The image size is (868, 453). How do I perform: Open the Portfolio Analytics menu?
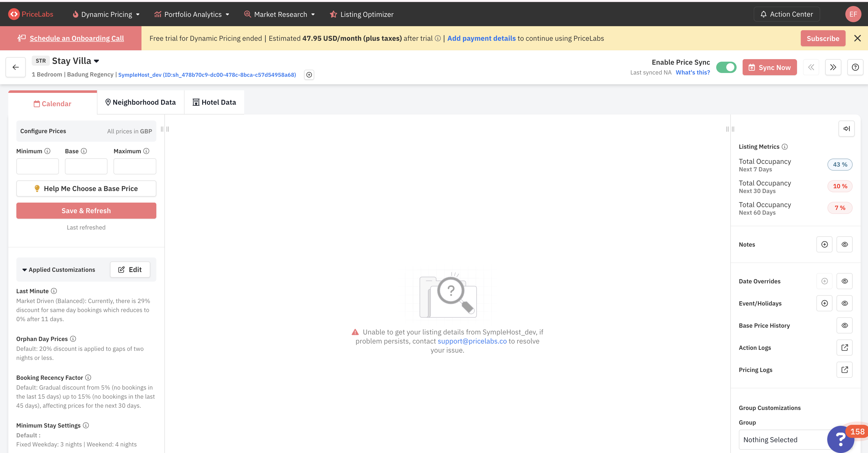[x=192, y=14]
